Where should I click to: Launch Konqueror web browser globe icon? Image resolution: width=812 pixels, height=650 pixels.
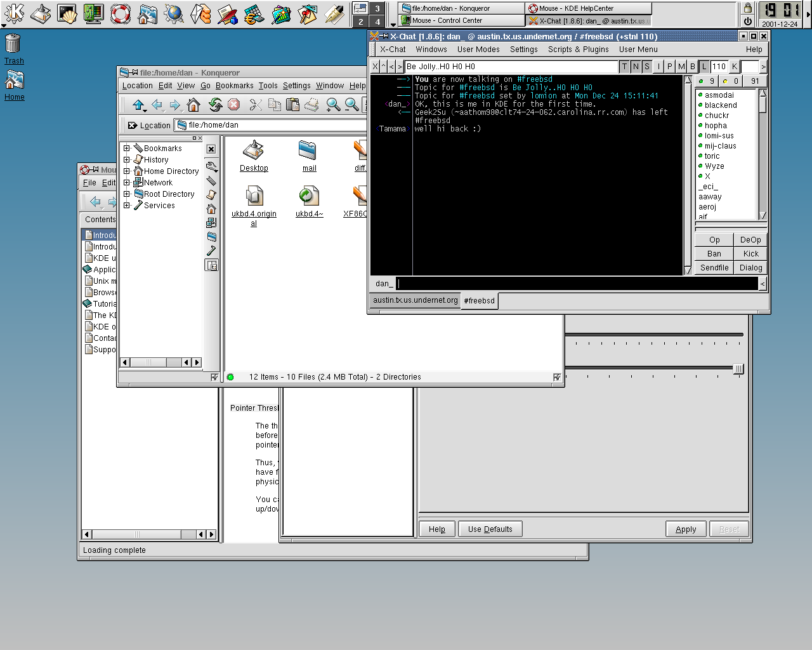174,13
